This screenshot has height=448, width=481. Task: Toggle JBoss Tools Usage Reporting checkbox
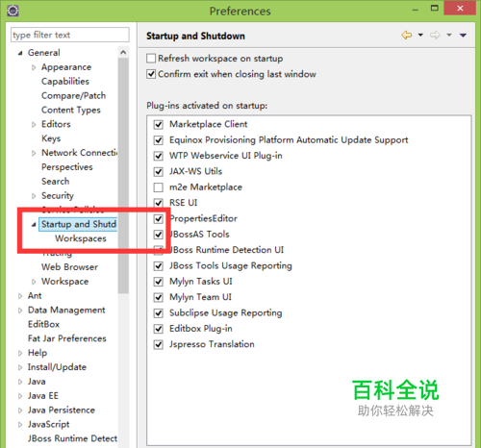(x=159, y=266)
